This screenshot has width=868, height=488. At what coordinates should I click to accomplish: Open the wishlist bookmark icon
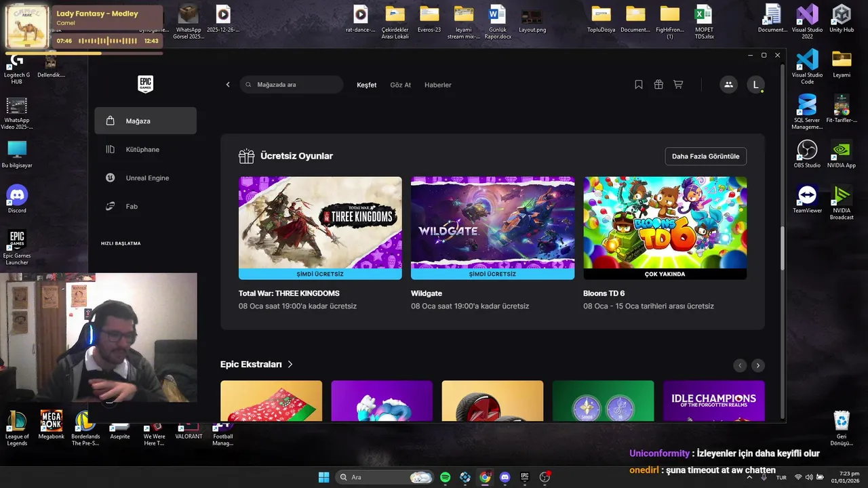point(639,85)
